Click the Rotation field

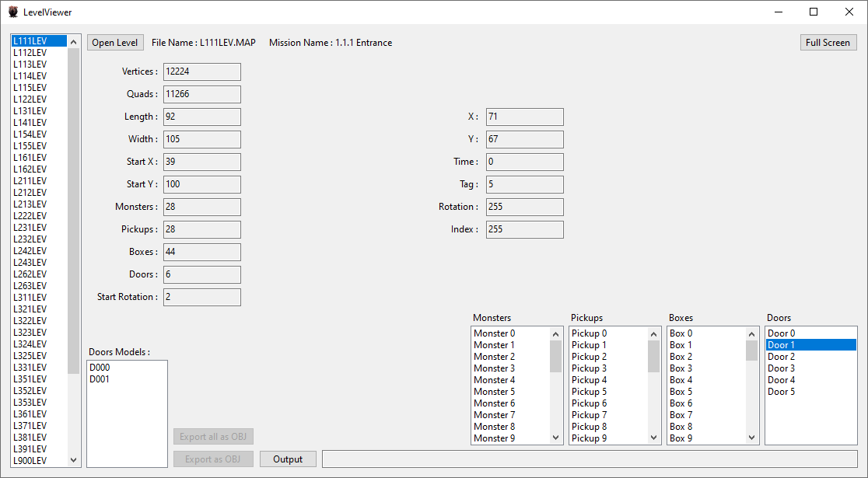tap(525, 207)
